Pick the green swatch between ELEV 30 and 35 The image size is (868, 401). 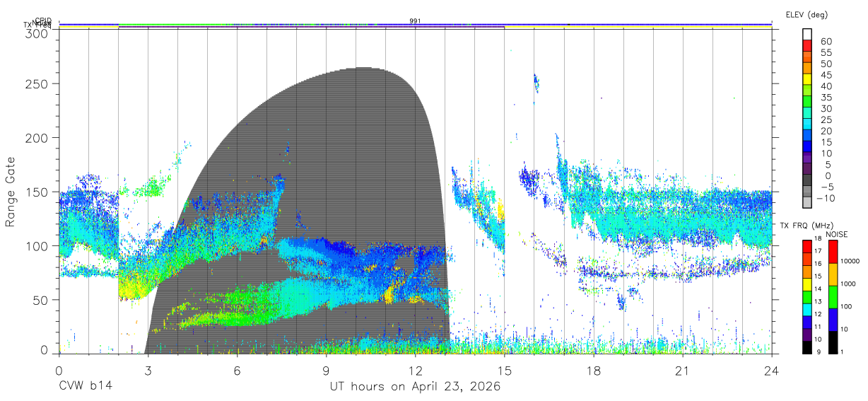pos(808,102)
